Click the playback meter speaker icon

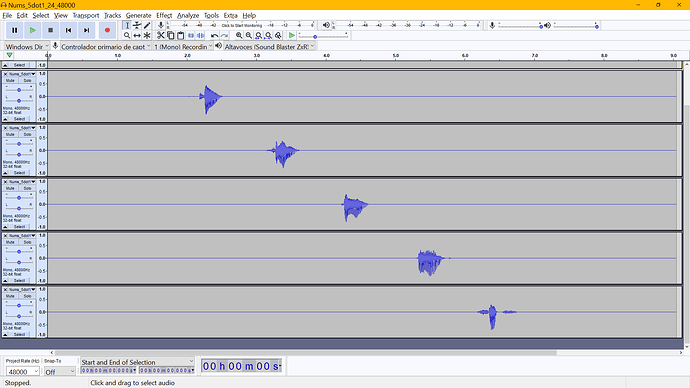pyautogui.click(x=326, y=26)
